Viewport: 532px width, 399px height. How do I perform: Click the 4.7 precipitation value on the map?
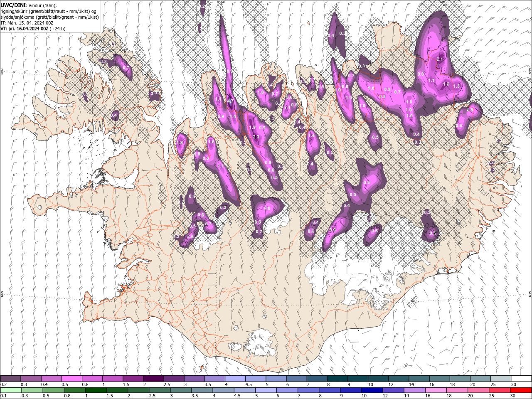[231, 101]
